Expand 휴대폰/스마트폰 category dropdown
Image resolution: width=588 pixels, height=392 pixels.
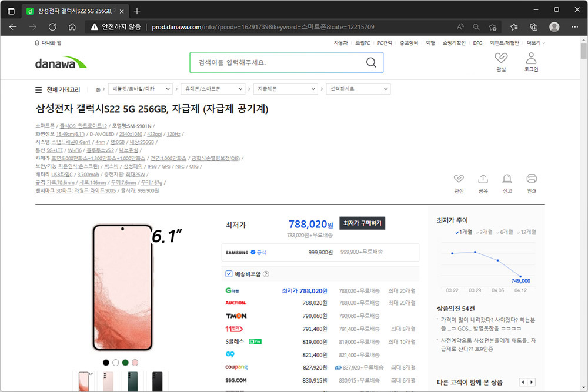coord(213,89)
